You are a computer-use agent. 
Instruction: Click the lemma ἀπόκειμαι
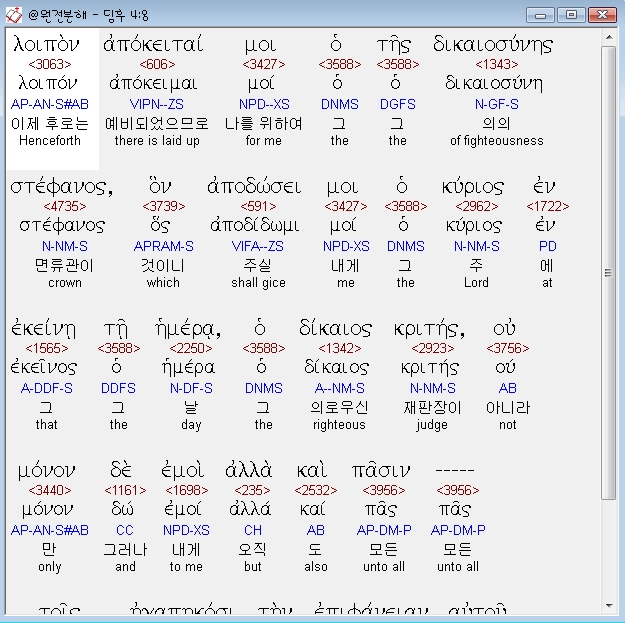(153, 83)
